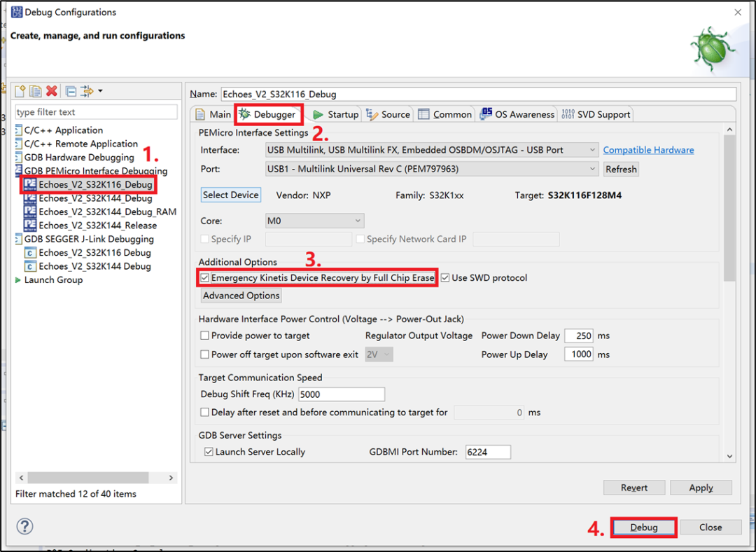The image size is (756, 552).
Task: Switch to the Startup tab
Action: 335,114
